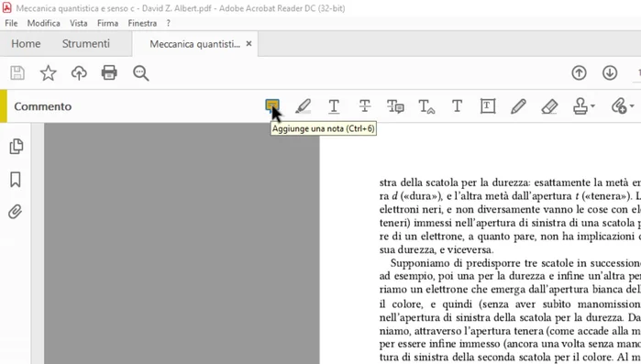Print the document
Image resolution: width=641 pixels, height=364 pixels.
click(109, 73)
